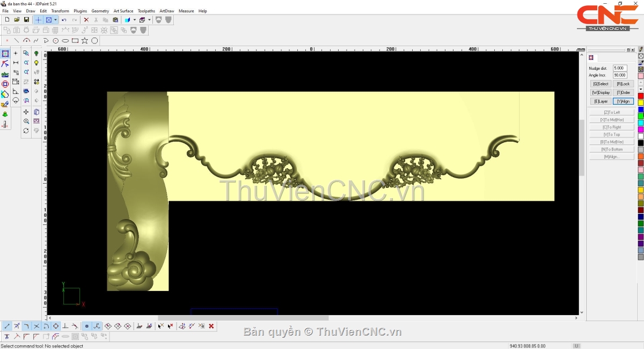This screenshot has height=349, width=644.
Task: Toggle the crosshair cursor mode button
Action: pyautogui.click(x=38, y=20)
